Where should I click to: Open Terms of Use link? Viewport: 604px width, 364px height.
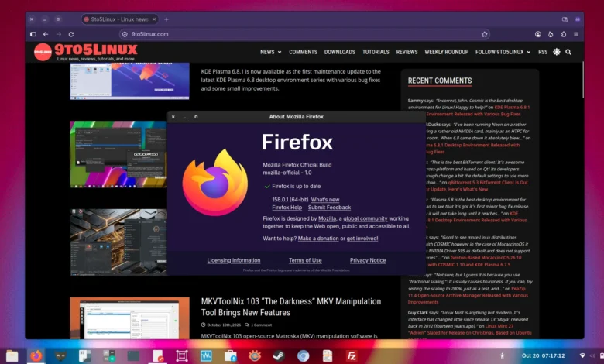[305, 260]
